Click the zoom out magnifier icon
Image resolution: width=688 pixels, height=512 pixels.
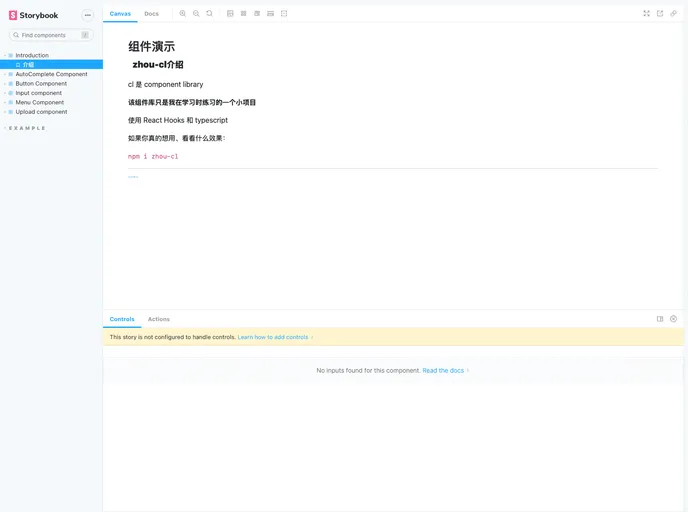point(196,14)
